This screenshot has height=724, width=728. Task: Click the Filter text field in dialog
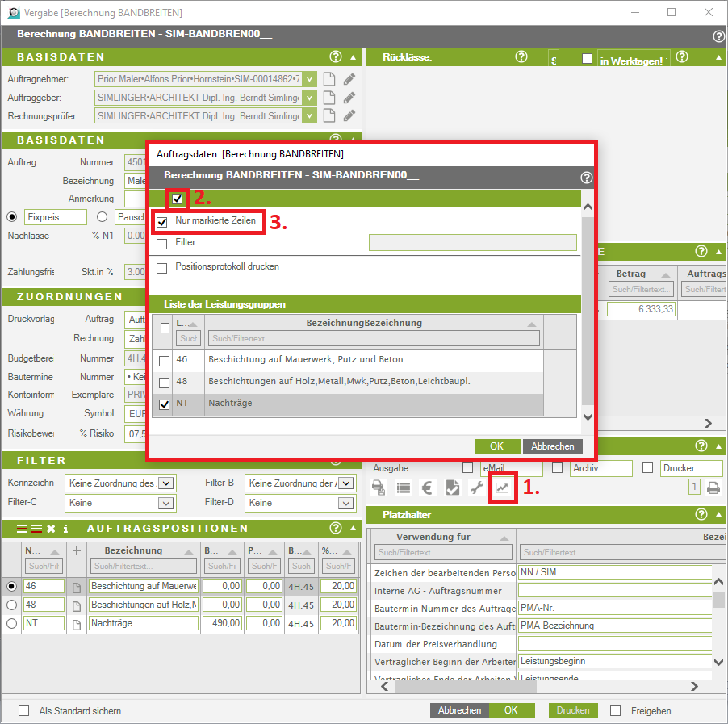tap(472, 243)
